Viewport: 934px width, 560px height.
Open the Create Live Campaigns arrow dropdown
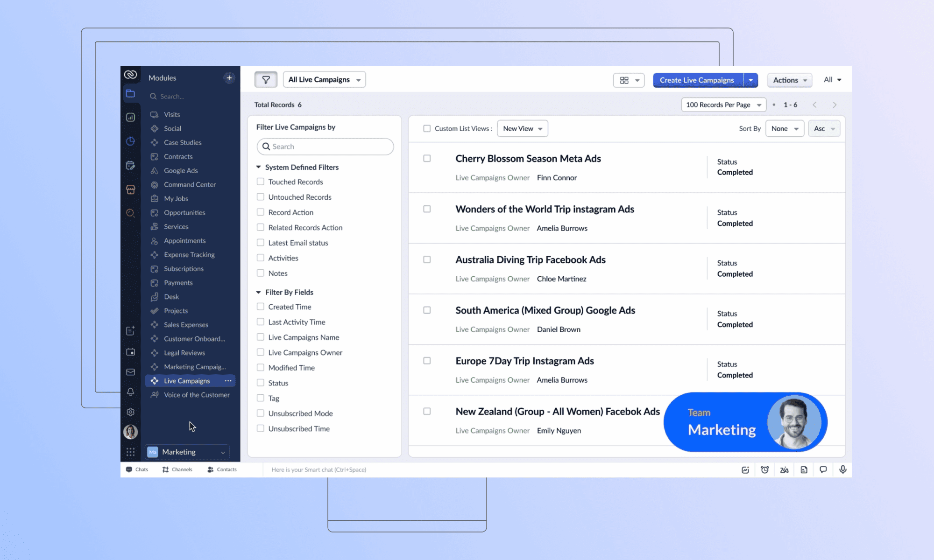(751, 80)
